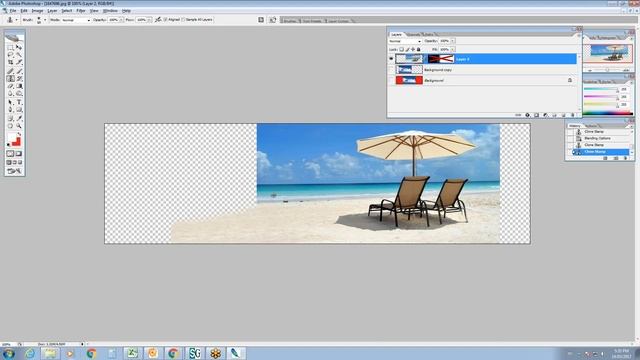
Task: Open the Flow slider arrow in options bar
Action: point(150,20)
